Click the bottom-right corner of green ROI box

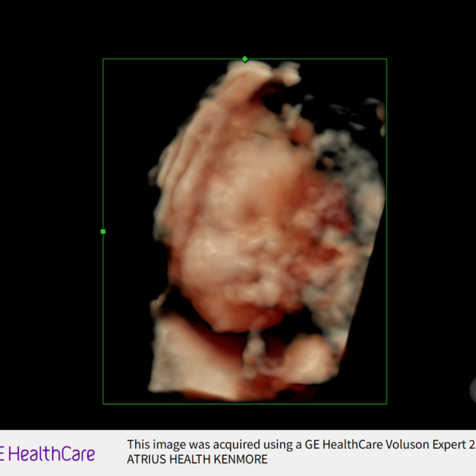[x=387, y=403]
